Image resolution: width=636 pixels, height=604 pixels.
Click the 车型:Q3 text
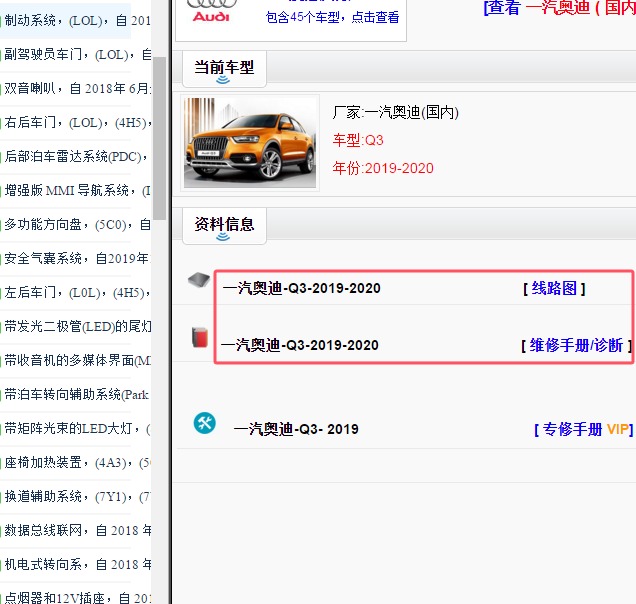(x=358, y=140)
